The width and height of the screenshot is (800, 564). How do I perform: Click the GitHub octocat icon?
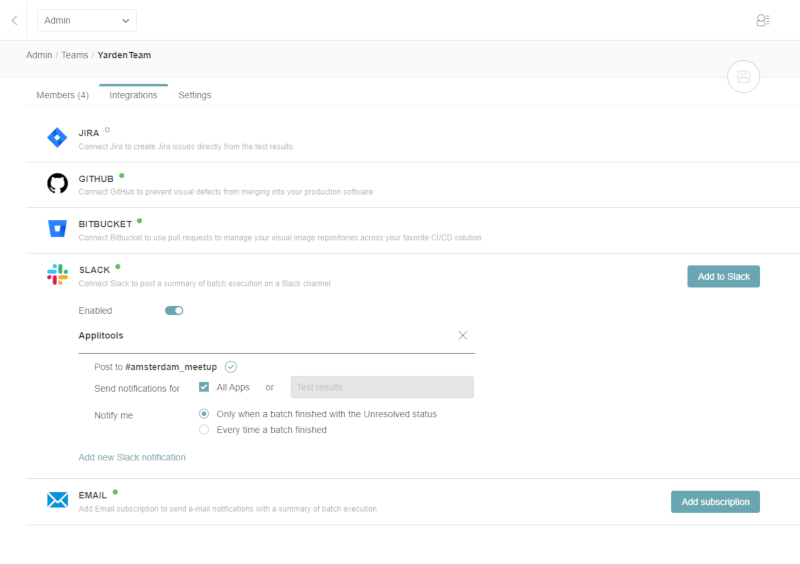(x=57, y=184)
